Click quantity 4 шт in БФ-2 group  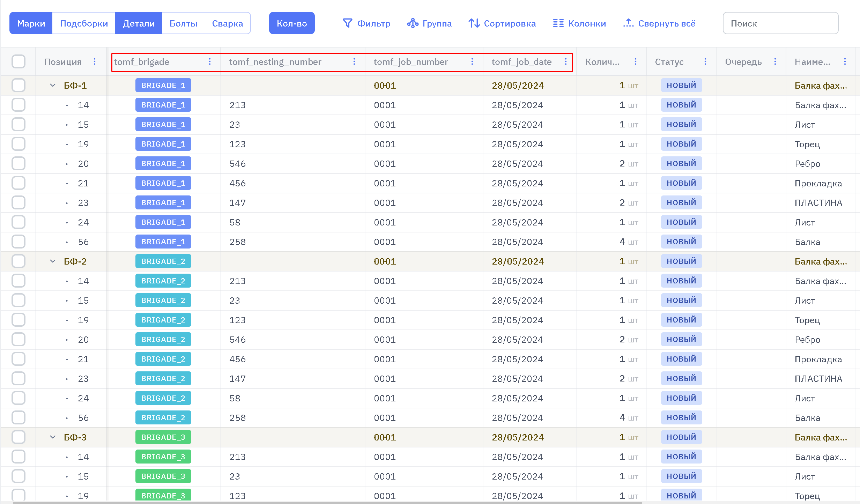click(629, 417)
